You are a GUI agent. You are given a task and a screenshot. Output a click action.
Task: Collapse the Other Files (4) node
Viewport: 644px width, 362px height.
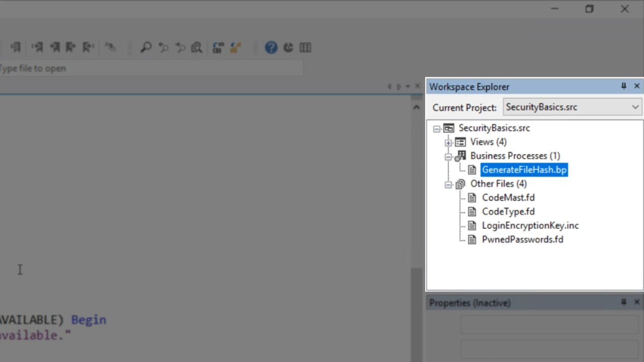tap(448, 185)
